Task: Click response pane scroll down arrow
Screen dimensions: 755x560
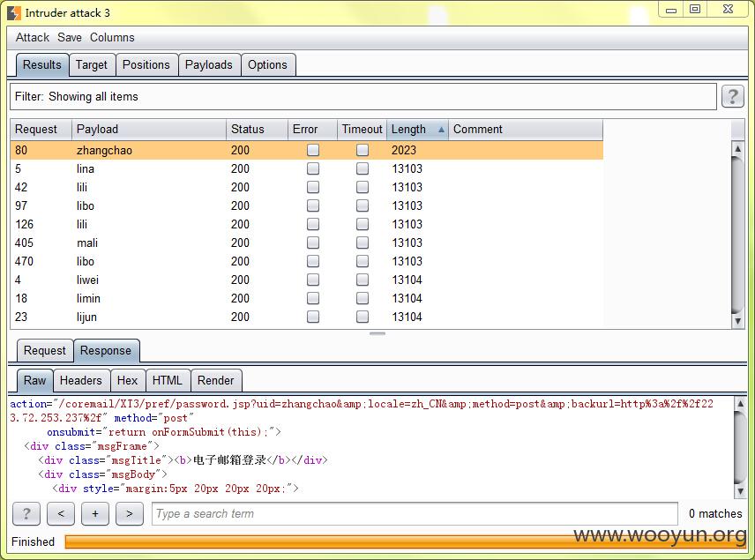Action: 740,491
